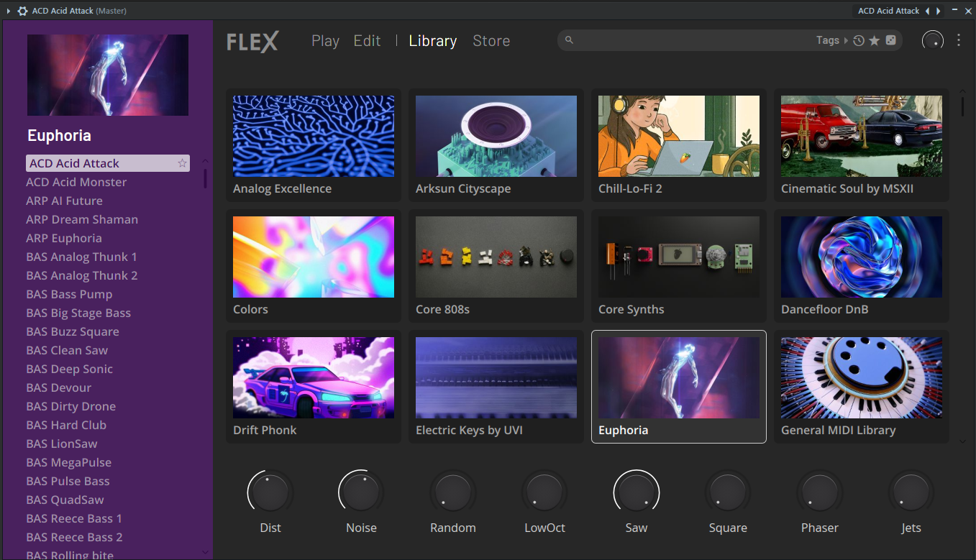Screen dimensions: 976x560
Task: Click the preset list scroll-up arrow
Action: (205, 161)
